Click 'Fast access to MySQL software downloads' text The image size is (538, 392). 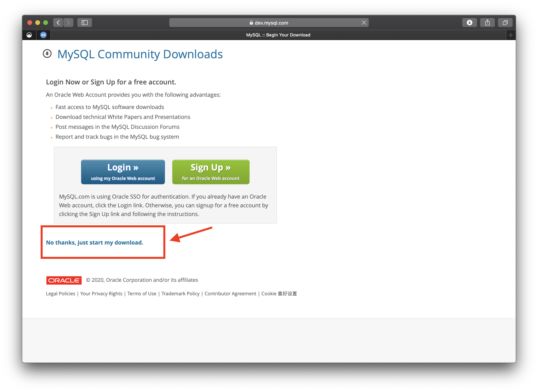click(x=110, y=107)
